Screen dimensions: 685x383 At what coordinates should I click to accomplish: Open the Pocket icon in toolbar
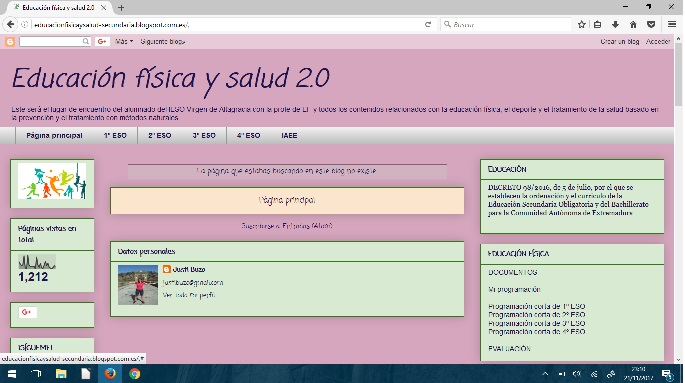click(x=651, y=24)
